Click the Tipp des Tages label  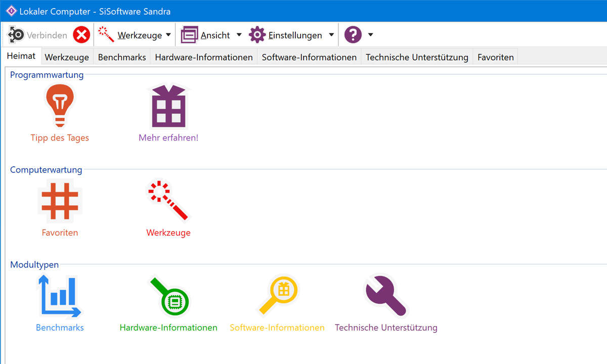[60, 138]
